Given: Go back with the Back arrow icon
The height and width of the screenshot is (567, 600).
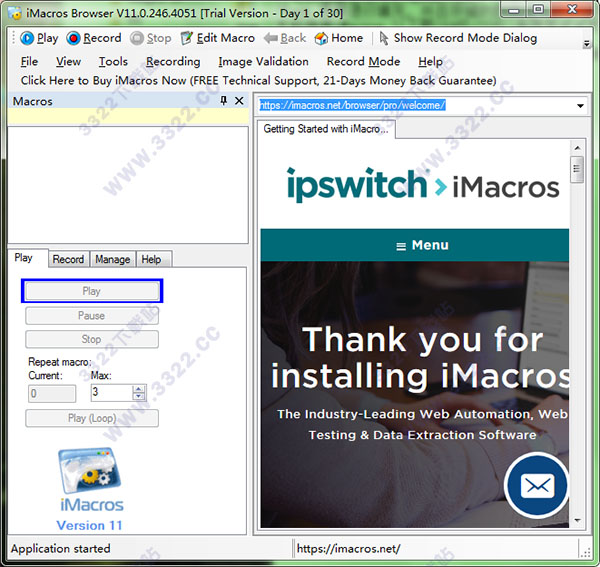Looking at the screenshot, I should point(271,38).
